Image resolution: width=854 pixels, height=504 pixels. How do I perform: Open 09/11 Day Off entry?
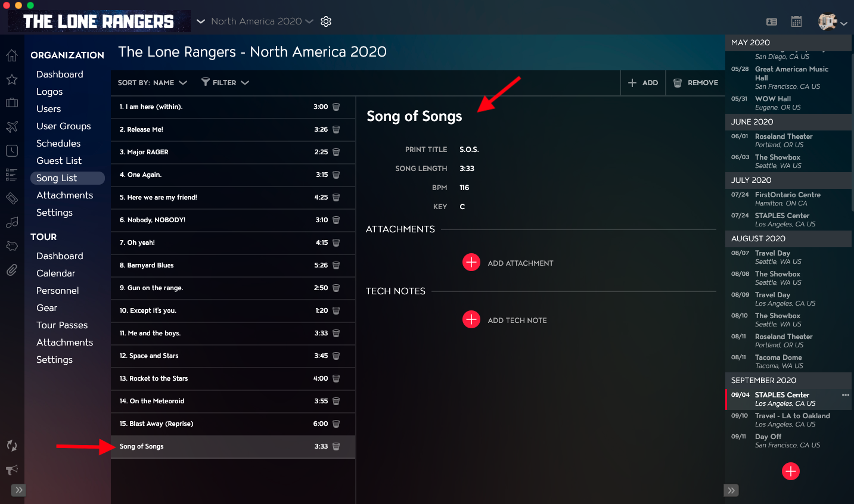tap(788, 441)
